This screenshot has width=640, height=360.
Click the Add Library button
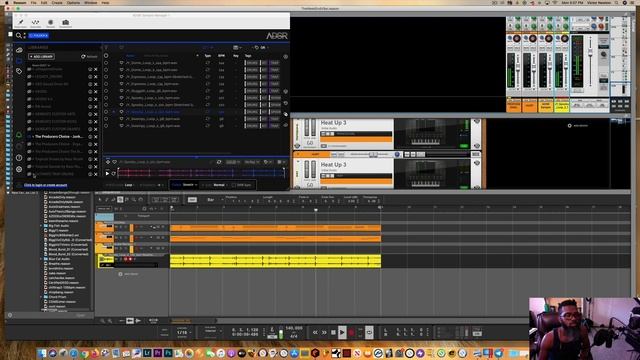(x=41, y=57)
